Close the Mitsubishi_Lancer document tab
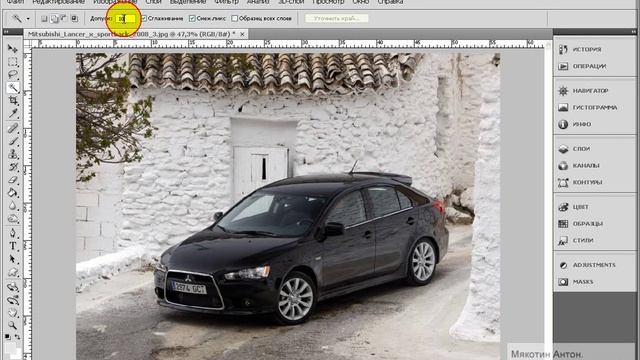The height and width of the screenshot is (360, 640). pyautogui.click(x=242, y=34)
